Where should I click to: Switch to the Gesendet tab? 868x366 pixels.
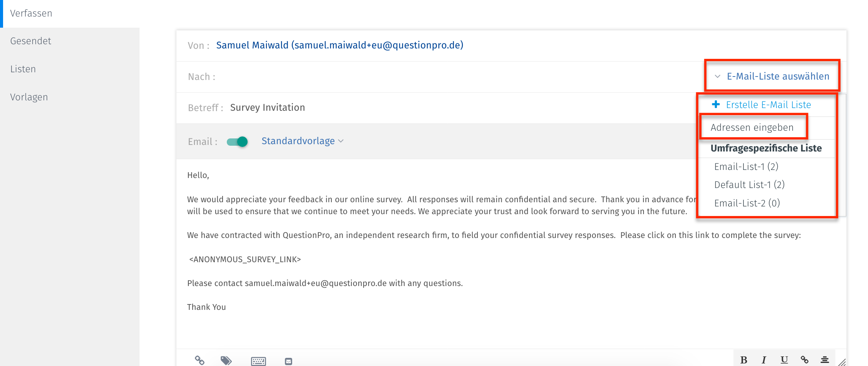pyautogui.click(x=30, y=41)
